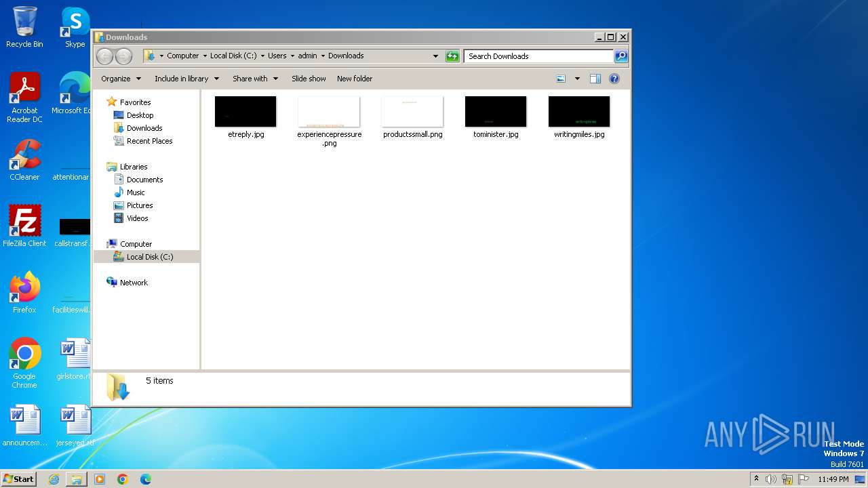Click the File Explorer taskbar button

coord(77,479)
